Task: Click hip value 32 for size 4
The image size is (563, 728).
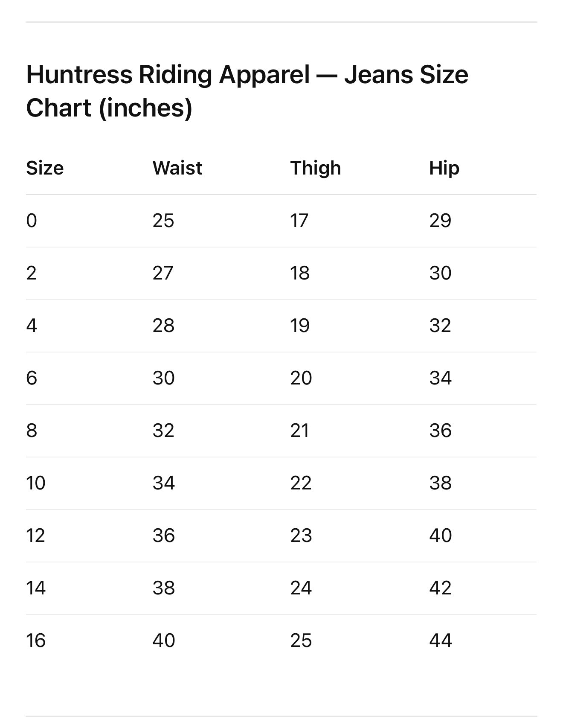Action: tap(440, 326)
